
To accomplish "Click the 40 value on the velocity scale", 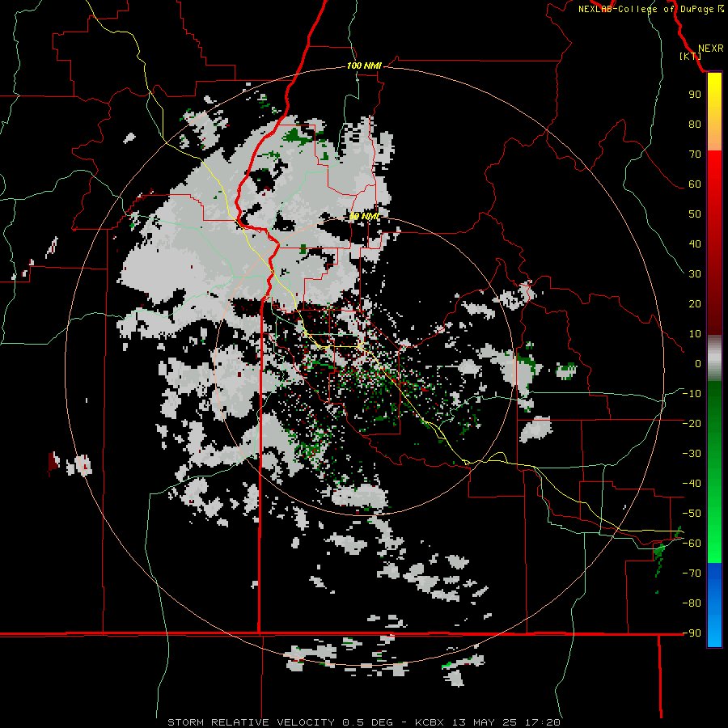I will click(695, 243).
